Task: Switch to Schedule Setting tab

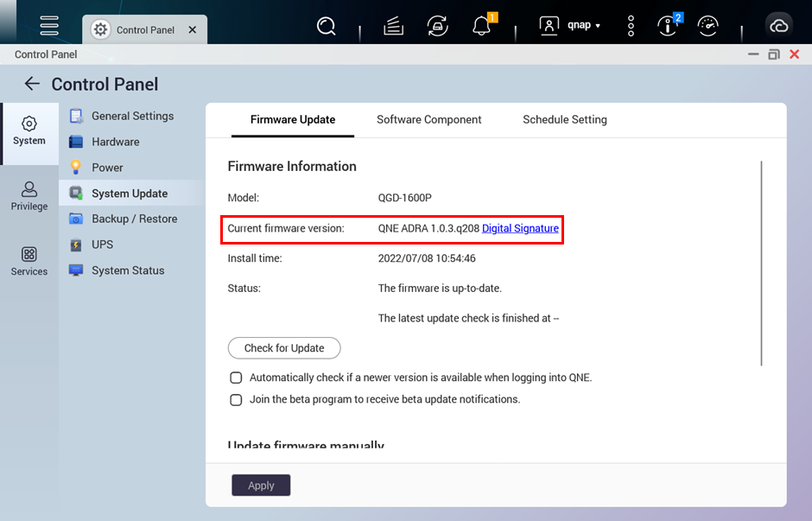Action: point(564,119)
